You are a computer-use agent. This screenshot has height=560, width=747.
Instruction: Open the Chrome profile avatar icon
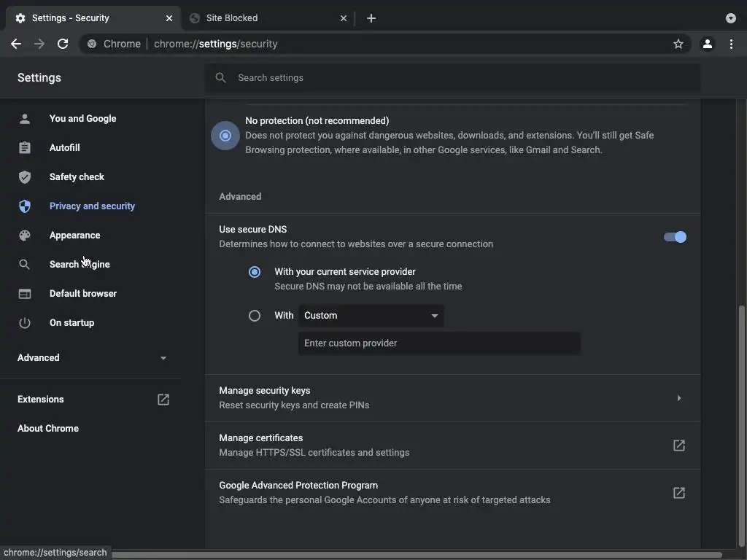(707, 44)
